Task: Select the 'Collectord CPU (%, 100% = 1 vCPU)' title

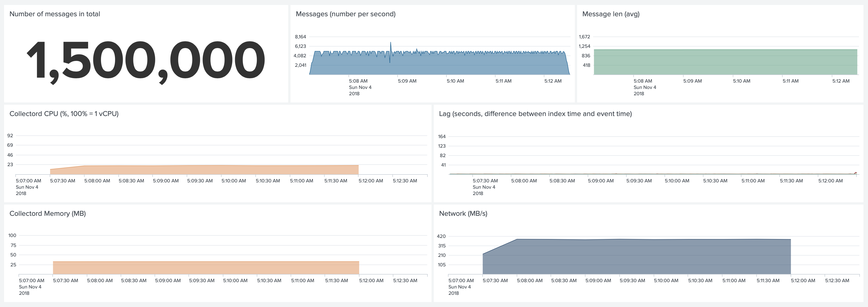Action: (64, 114)
